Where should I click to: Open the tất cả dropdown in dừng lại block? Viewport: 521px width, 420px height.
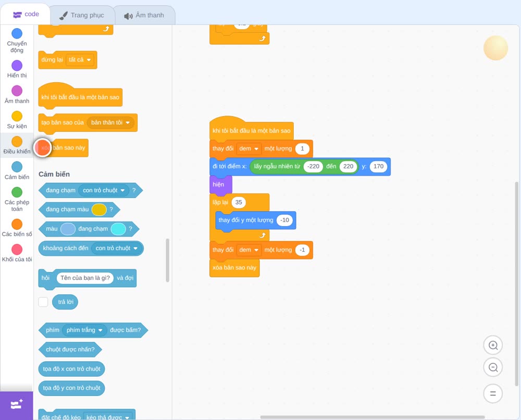point(80,60)
